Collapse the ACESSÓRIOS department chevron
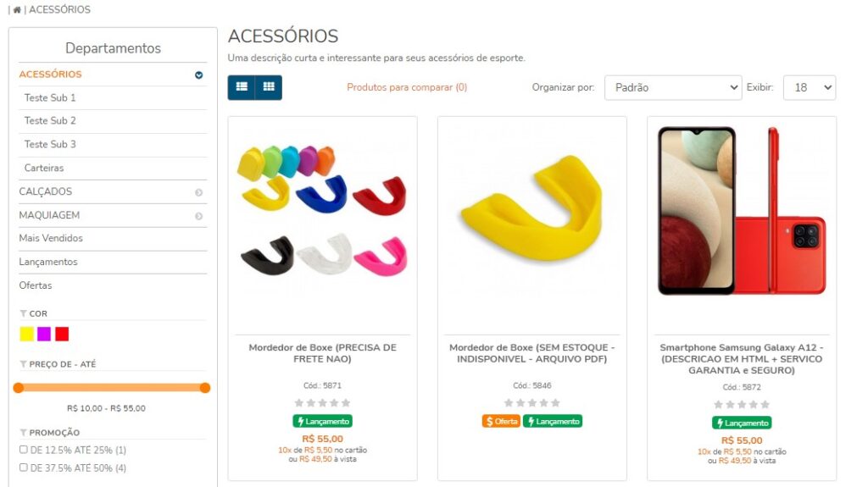Screen dimensions: 868x487 (198, 75)
